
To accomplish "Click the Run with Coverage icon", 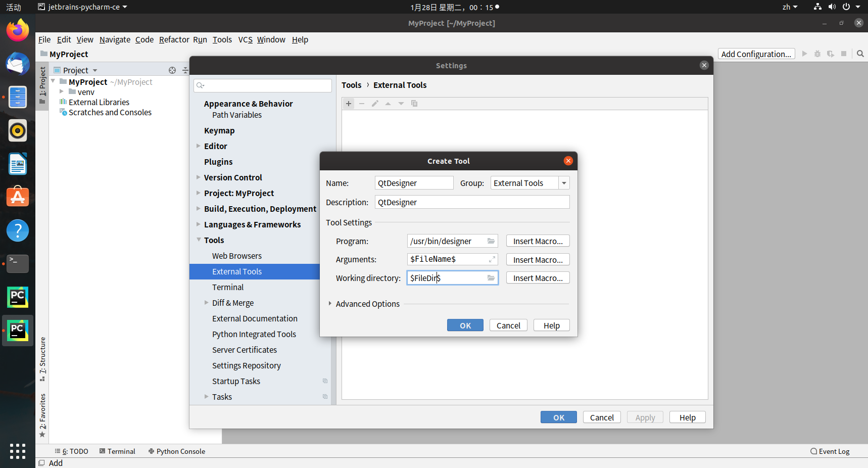I will (x=831, y=54).
